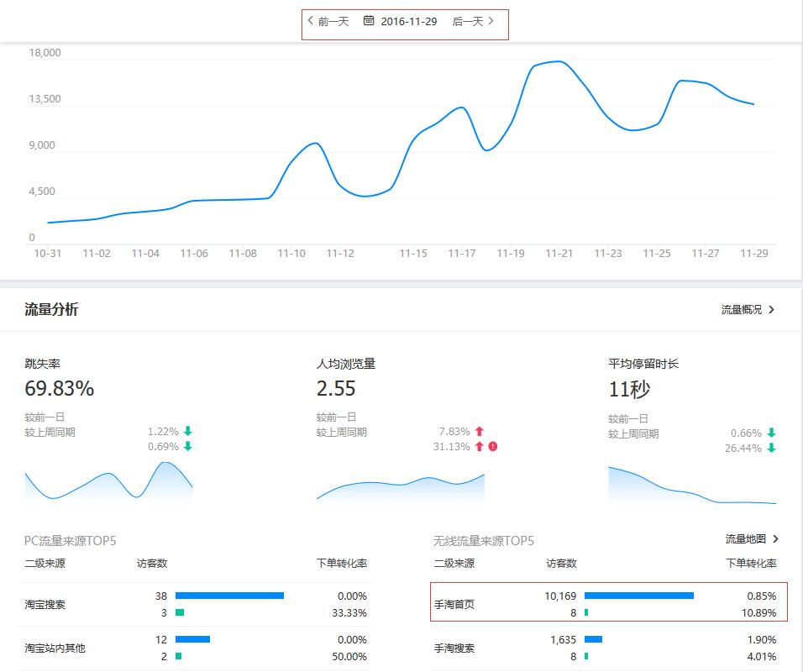The image size is (803, 672).
Task: Select the 手淘首页 source row
Action: pyautogui.click(x=454, y=604)
